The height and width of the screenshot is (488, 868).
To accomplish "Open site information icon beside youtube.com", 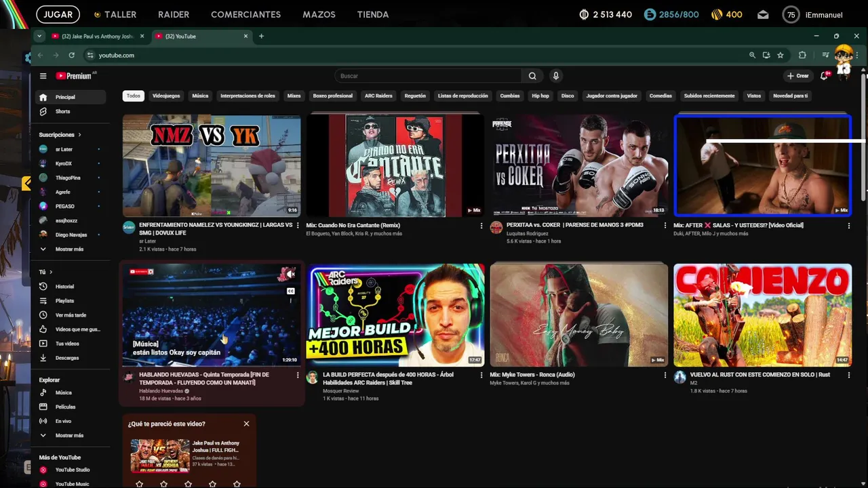I will click(90, 55).
